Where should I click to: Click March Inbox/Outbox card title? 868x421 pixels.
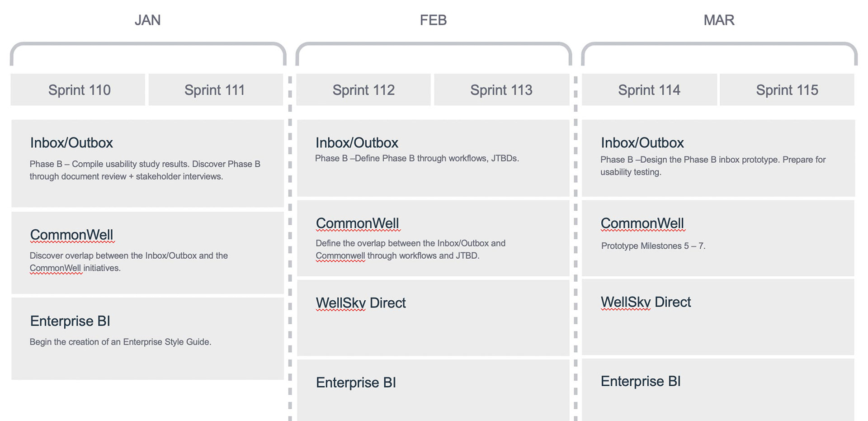(x=642, y=142)
